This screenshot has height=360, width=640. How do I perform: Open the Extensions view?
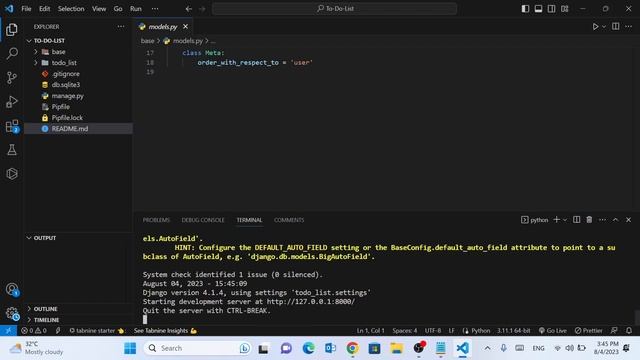tap(12, 126)
